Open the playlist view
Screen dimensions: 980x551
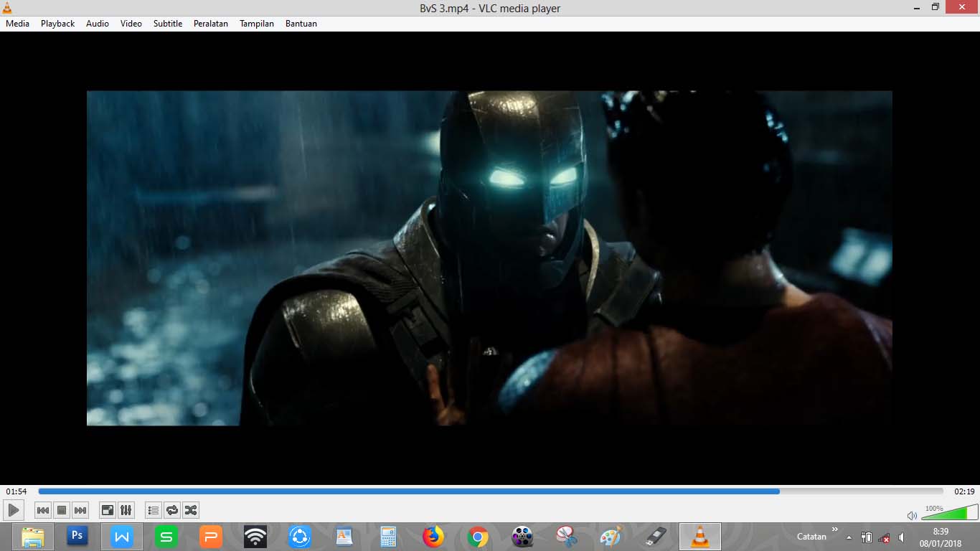[153, 510]
